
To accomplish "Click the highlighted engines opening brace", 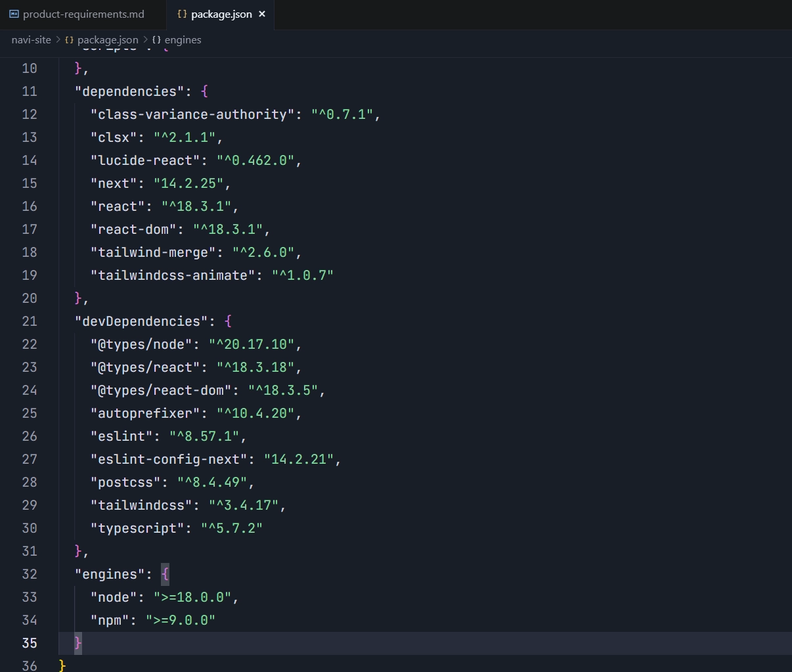I will click(165, 574).
